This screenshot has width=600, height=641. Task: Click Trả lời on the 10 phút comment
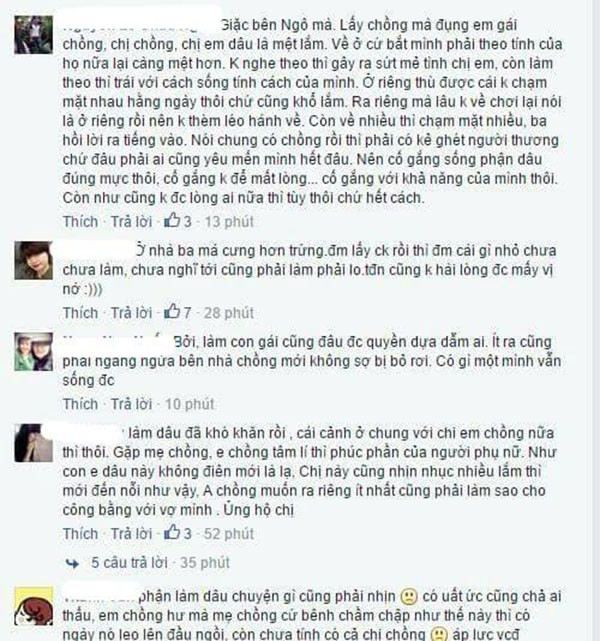[x=131, y=404]
